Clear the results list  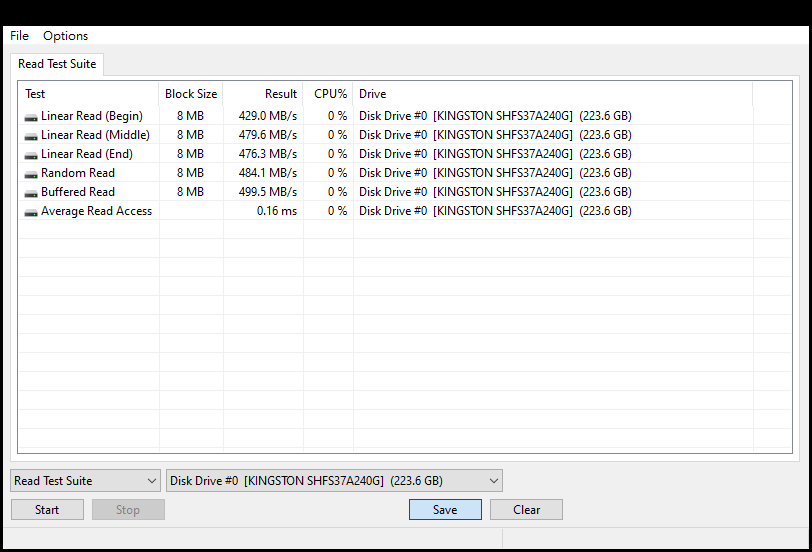tap(526, 510)
